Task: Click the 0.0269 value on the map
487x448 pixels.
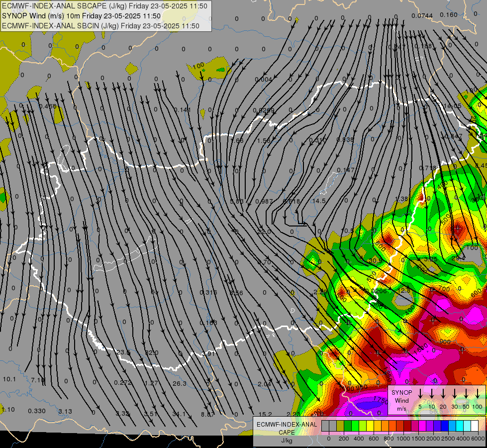Action: pos(263,111)
